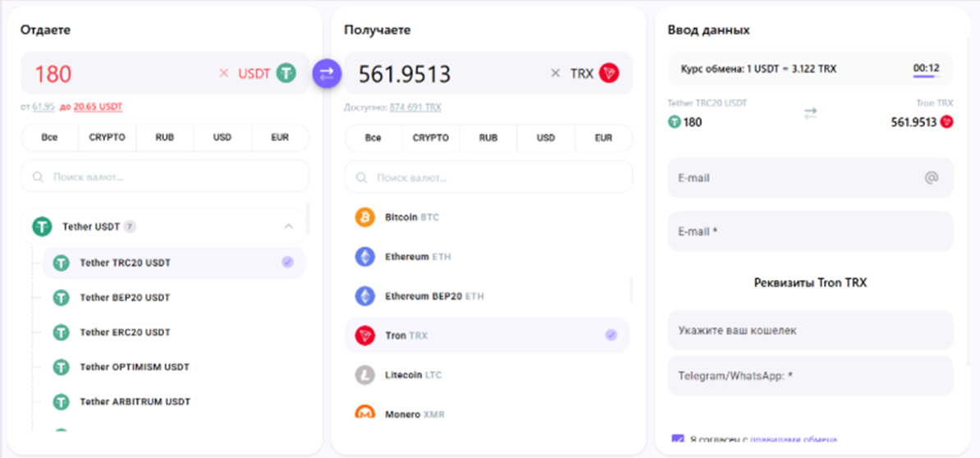Screen dimensions: 980x458
Task: Click the Tether ERC20 USDT row icon
Action: pyautogui.click(x=61, y=332)
